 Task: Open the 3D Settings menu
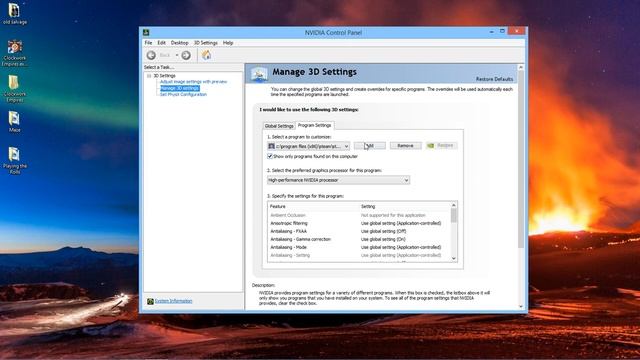206,43
